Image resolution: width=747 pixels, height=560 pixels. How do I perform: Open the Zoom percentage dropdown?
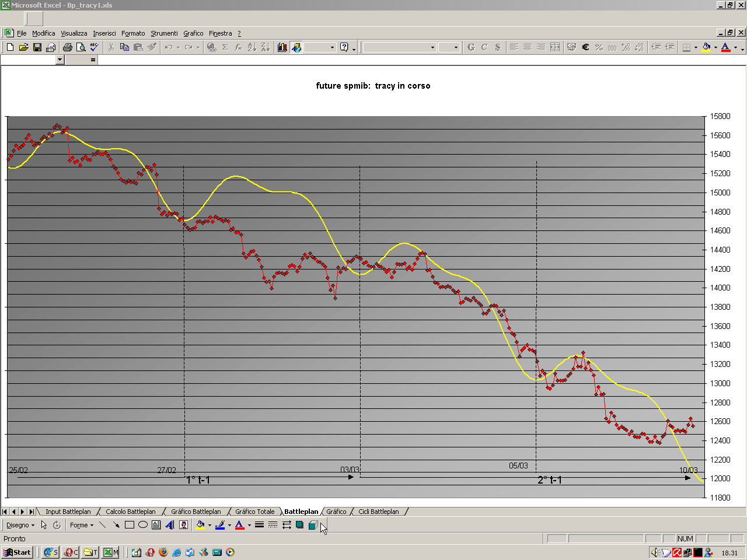pyautogui.click(x=332, y=47)
